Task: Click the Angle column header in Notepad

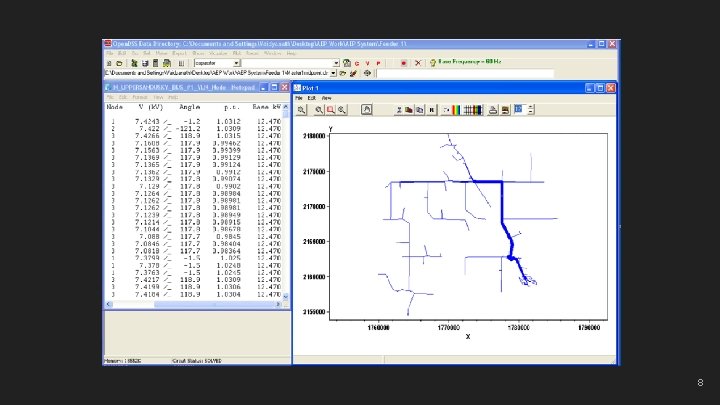Action: [x=190, y=107]
